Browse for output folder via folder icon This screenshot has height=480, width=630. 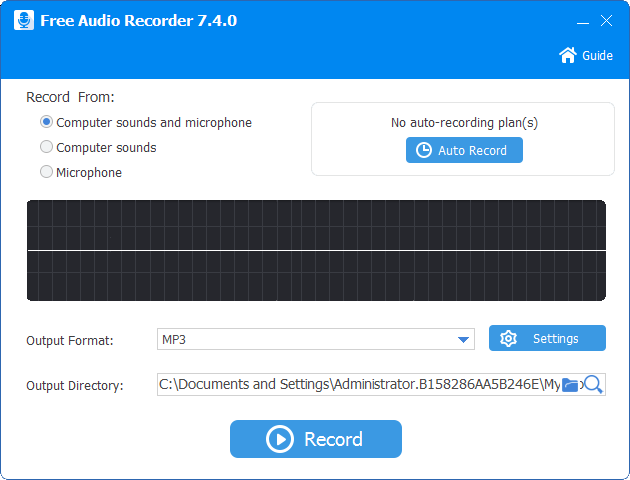pos(571,385)
